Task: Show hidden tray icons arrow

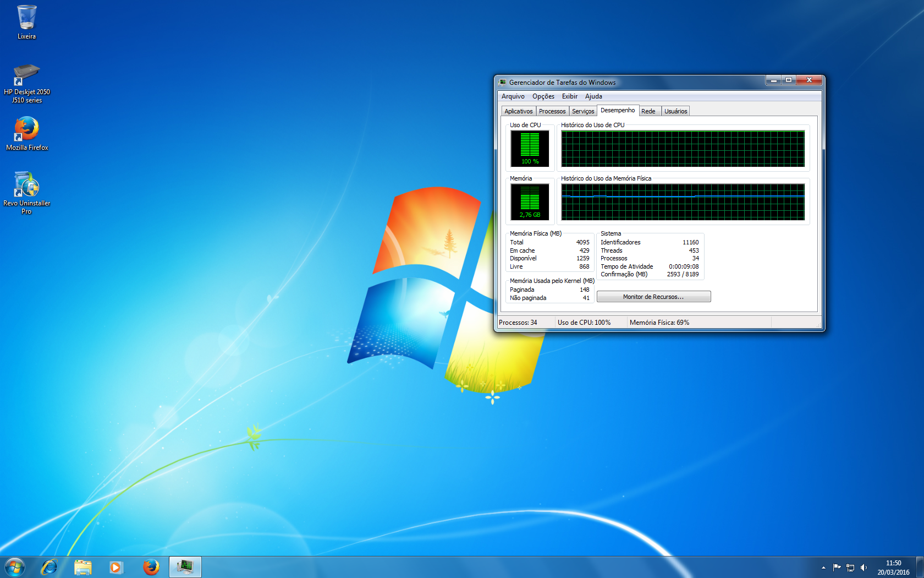Action: coord(823,568)
